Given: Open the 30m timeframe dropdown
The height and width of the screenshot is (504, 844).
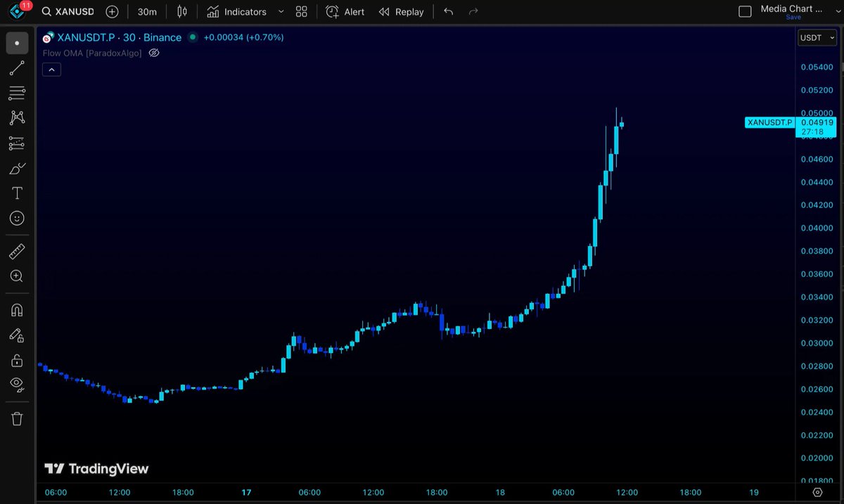Looking at the screenshot, I should 147,11.
